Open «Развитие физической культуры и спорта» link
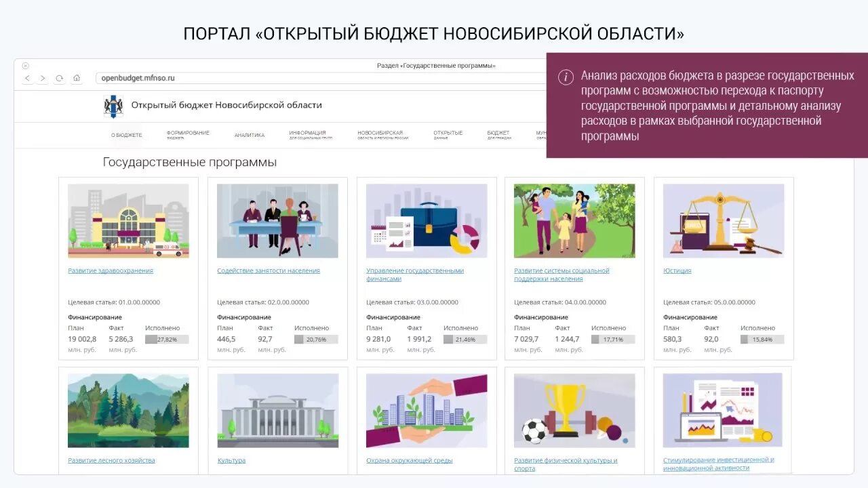This screenshot has width=868, height=488. 566,464
